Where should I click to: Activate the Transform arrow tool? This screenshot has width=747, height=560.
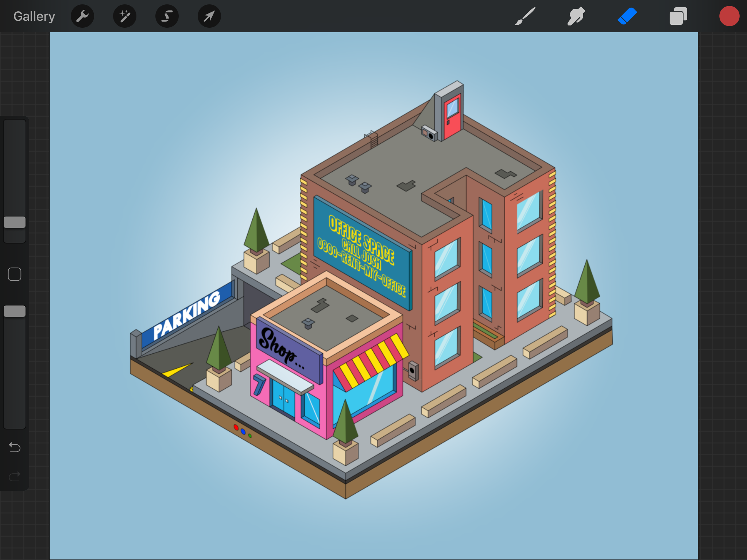click(x=209, y=16)
